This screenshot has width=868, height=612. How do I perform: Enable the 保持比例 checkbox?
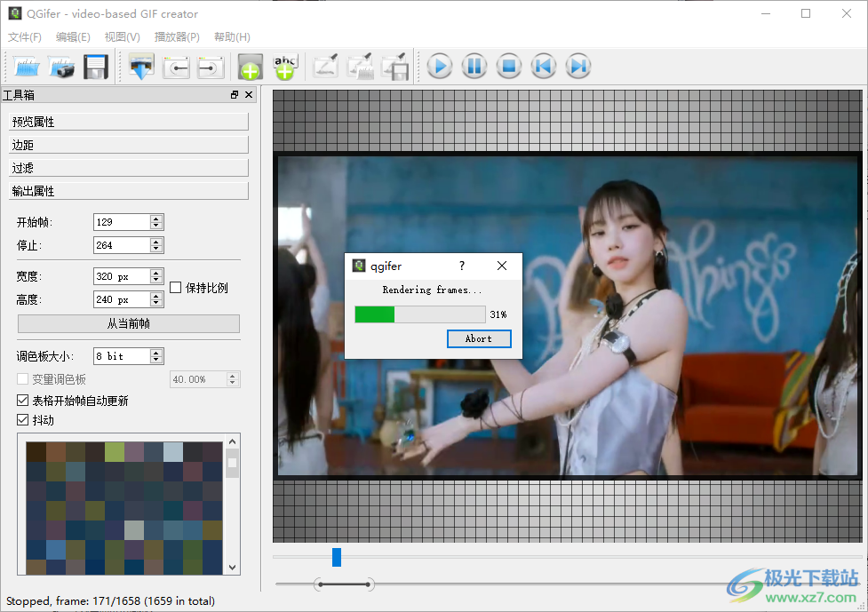click(176, 288)
